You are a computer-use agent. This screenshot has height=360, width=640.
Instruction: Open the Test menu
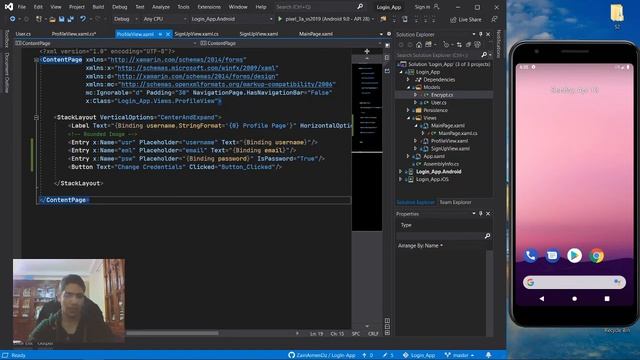coord(140,7)
